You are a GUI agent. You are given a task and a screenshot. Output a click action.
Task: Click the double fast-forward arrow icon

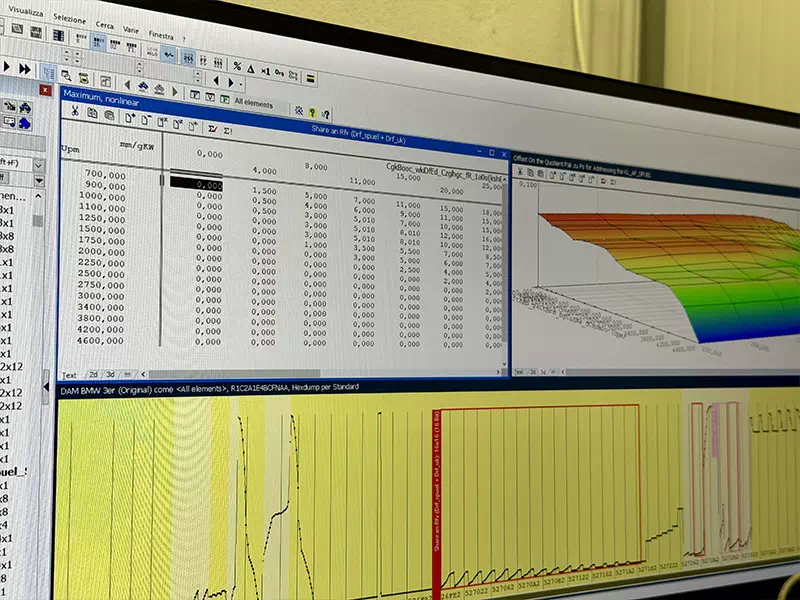tap(24, 68)
